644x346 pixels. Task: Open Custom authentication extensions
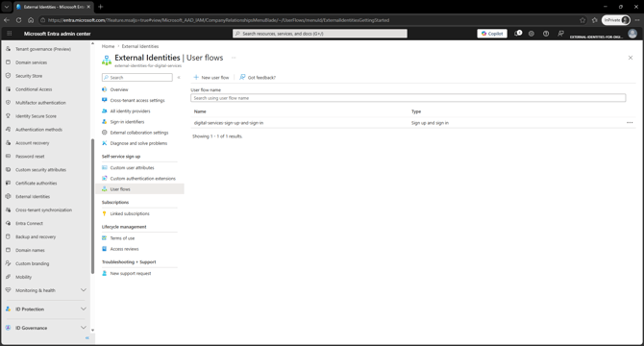(142, 179)
